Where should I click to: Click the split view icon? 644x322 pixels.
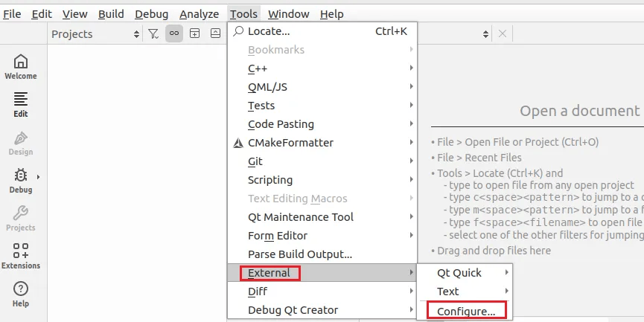(x=194, y=33)
